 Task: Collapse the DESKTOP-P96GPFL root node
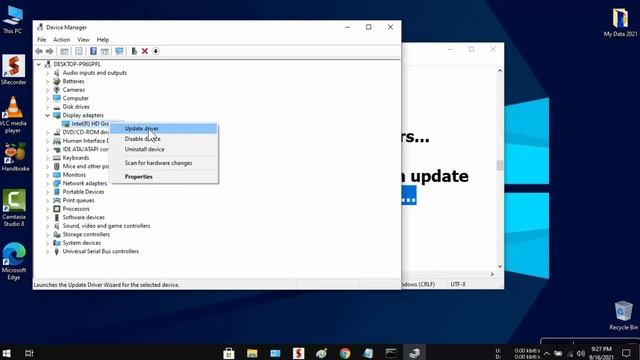point(39,64)
